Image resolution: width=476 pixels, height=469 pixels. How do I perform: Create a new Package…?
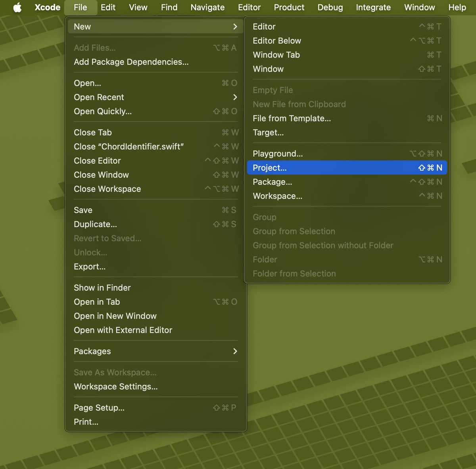pos(347,182)
